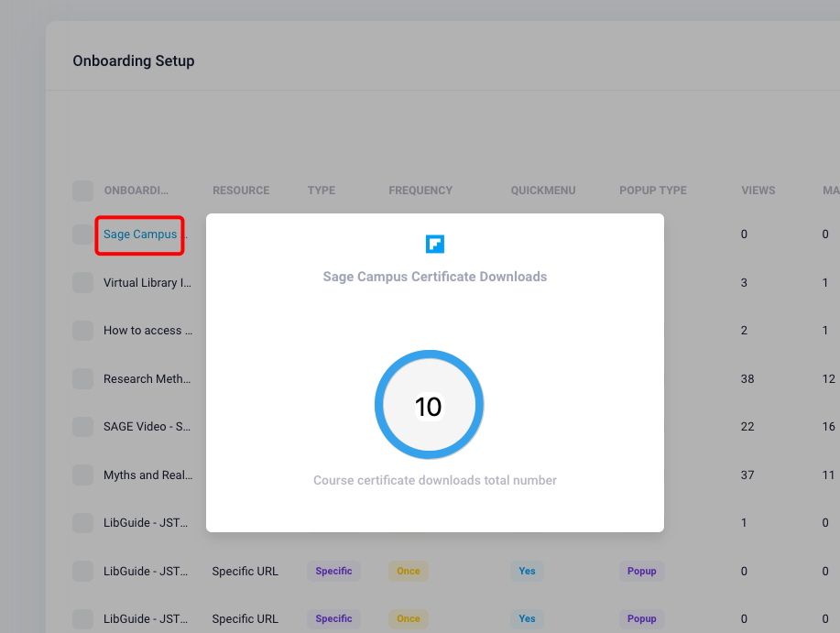Click the views value 38 for Research Meth...

747,379
